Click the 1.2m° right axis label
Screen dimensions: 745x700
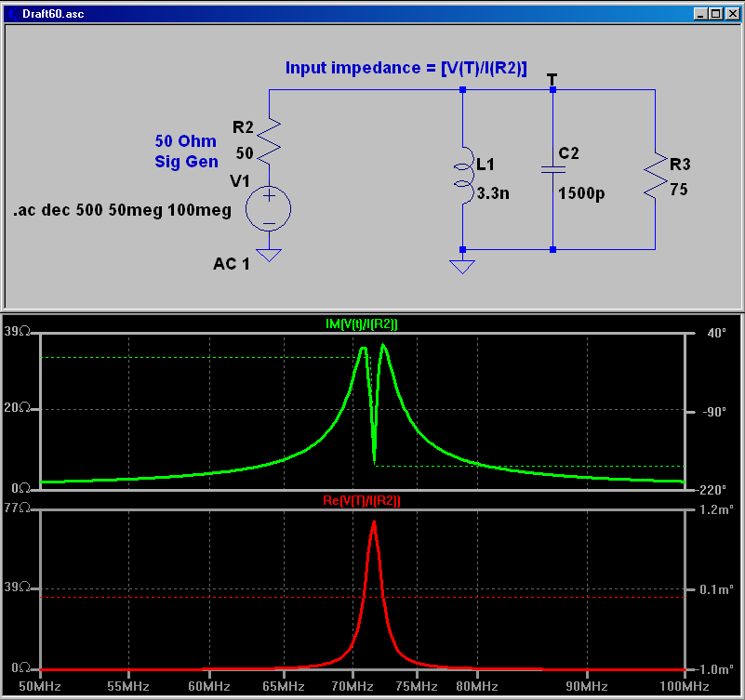716,510
